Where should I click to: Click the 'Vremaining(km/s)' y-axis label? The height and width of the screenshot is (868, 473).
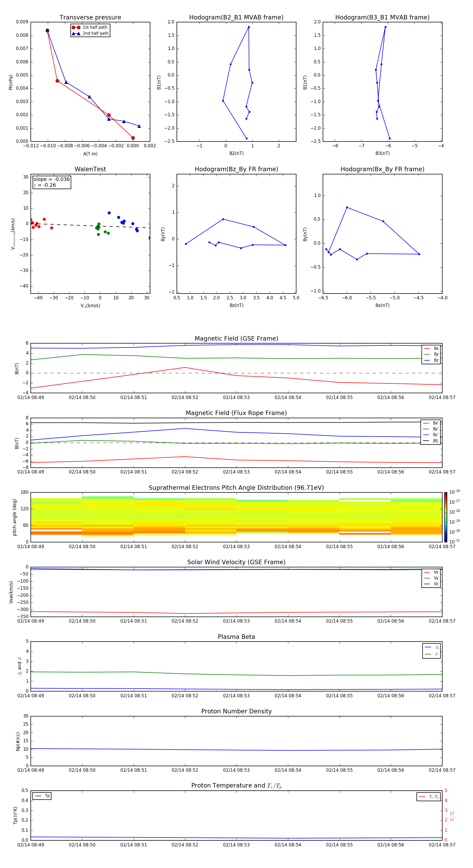[x=13, y=234]
